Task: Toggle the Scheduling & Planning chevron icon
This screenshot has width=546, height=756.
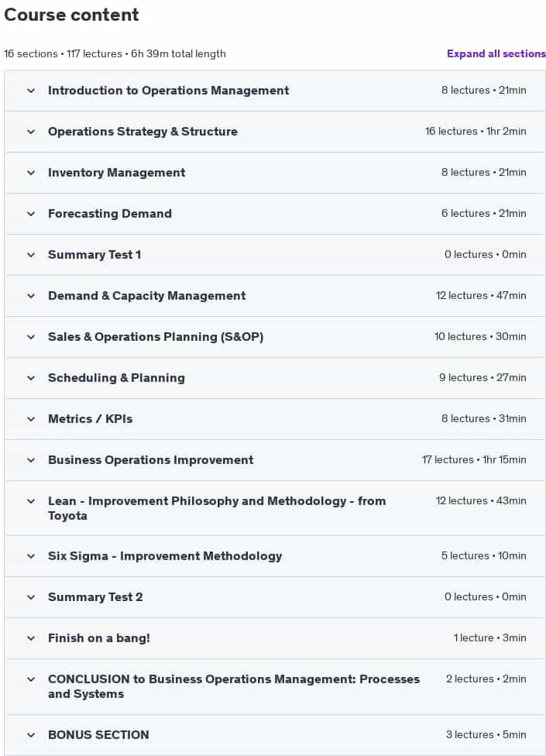Action: point(31,378)
